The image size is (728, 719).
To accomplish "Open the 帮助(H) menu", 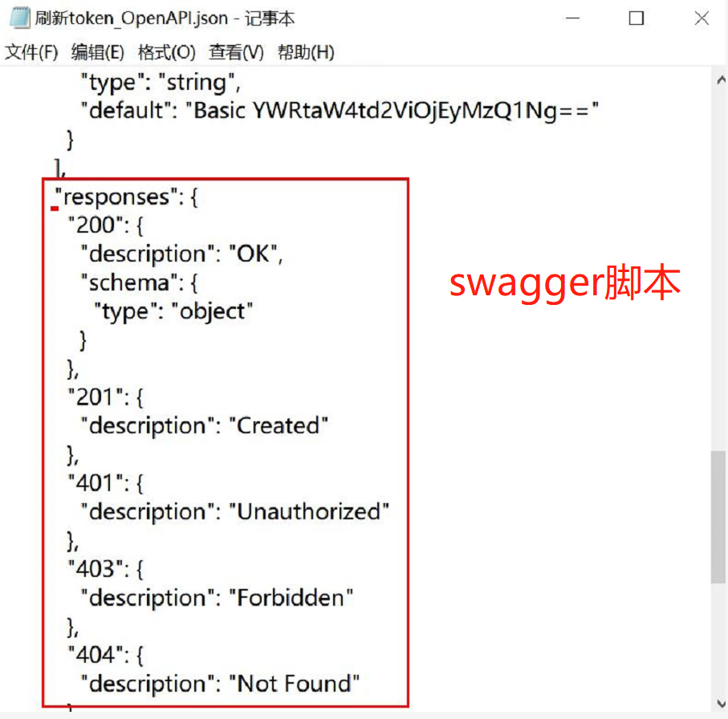I will pyautogui.click(x=306, y=52).
